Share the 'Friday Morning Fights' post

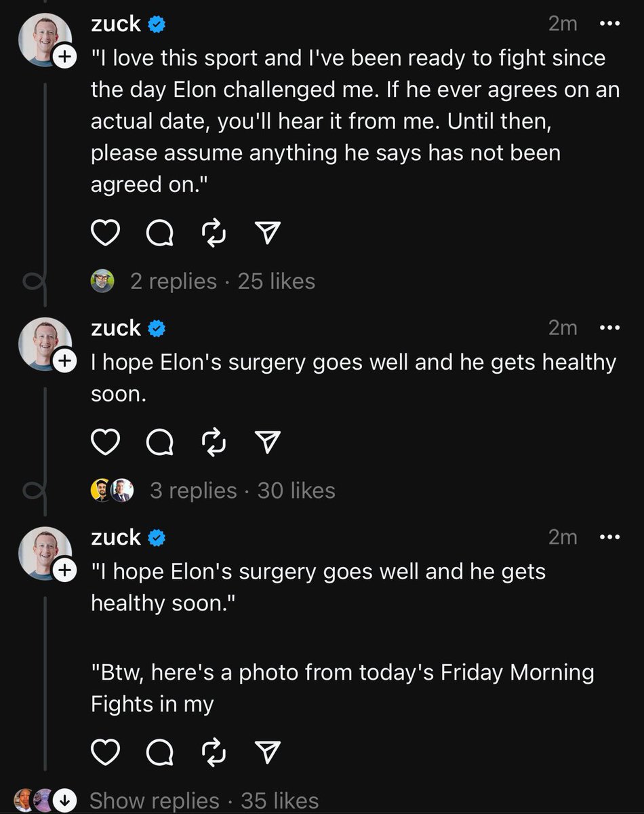(268, 751)
